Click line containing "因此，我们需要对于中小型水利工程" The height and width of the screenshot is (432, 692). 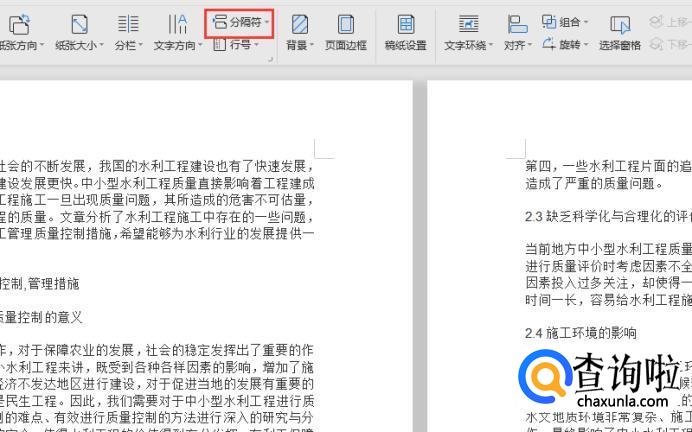pos(157,401)
